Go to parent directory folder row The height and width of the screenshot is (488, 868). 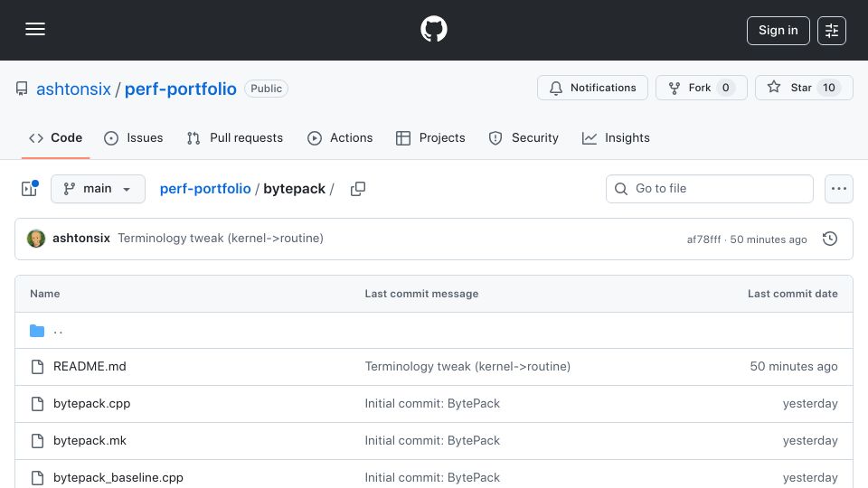tap(434, 331)
